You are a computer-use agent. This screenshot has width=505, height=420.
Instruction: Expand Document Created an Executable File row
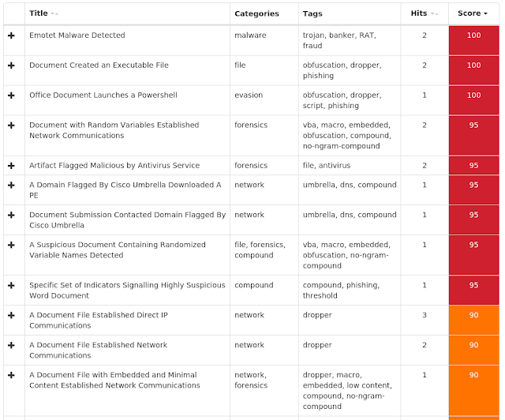11,66
